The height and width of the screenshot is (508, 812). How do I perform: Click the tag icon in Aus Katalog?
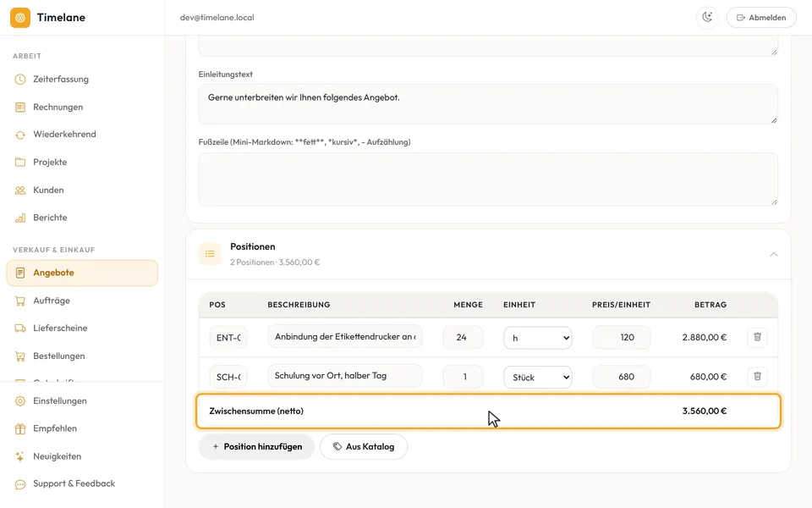337,447
